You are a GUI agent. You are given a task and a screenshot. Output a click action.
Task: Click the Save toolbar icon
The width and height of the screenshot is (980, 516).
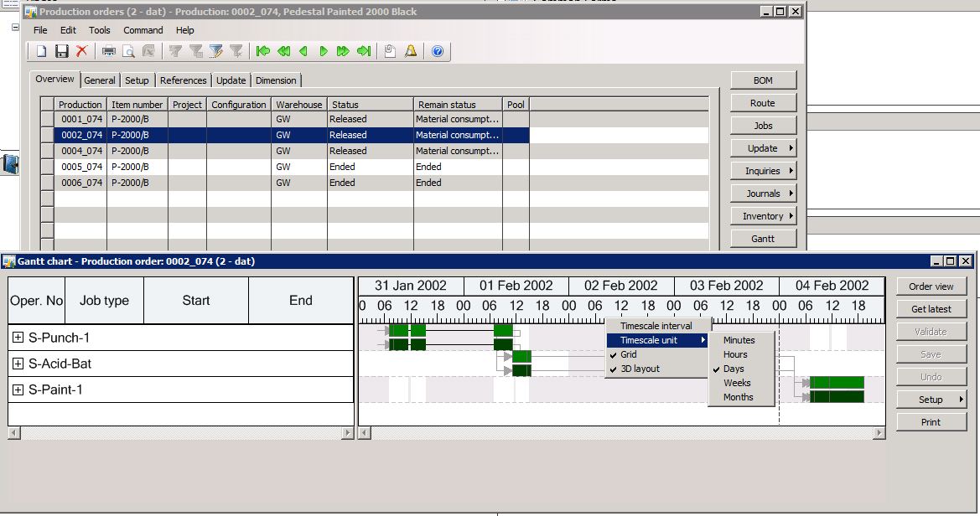point(62,52)
